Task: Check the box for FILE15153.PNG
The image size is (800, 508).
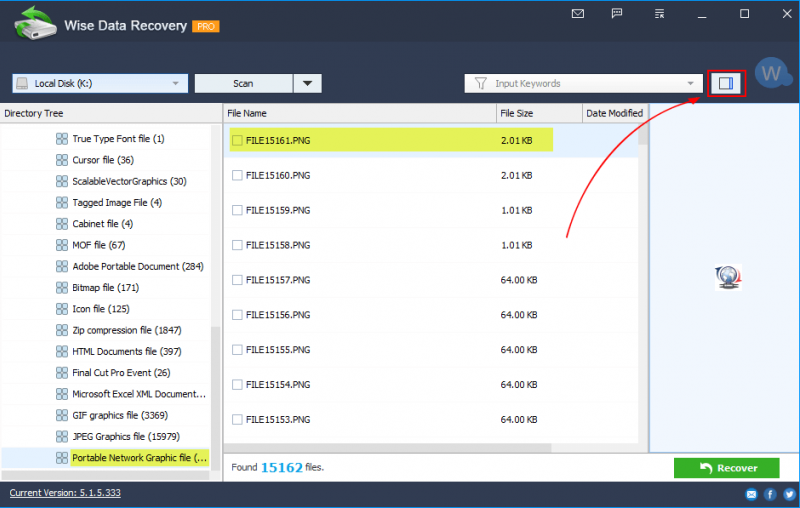Action: coord(237,419)
